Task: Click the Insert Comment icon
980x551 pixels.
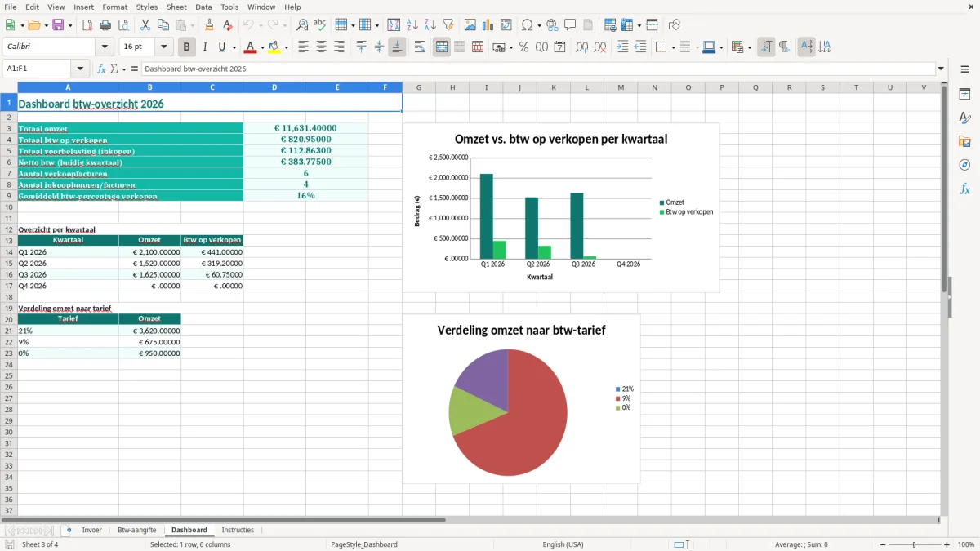Action: tap(571, 25)
